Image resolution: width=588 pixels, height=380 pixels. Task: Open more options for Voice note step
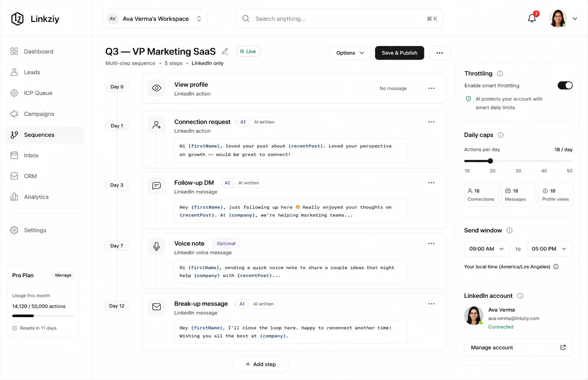(x=432, y=244)
